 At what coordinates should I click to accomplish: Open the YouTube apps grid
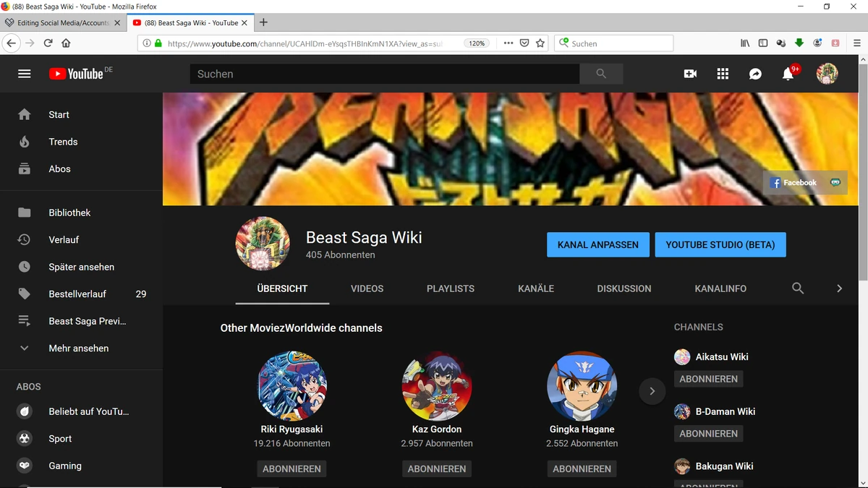click(722, 73)
